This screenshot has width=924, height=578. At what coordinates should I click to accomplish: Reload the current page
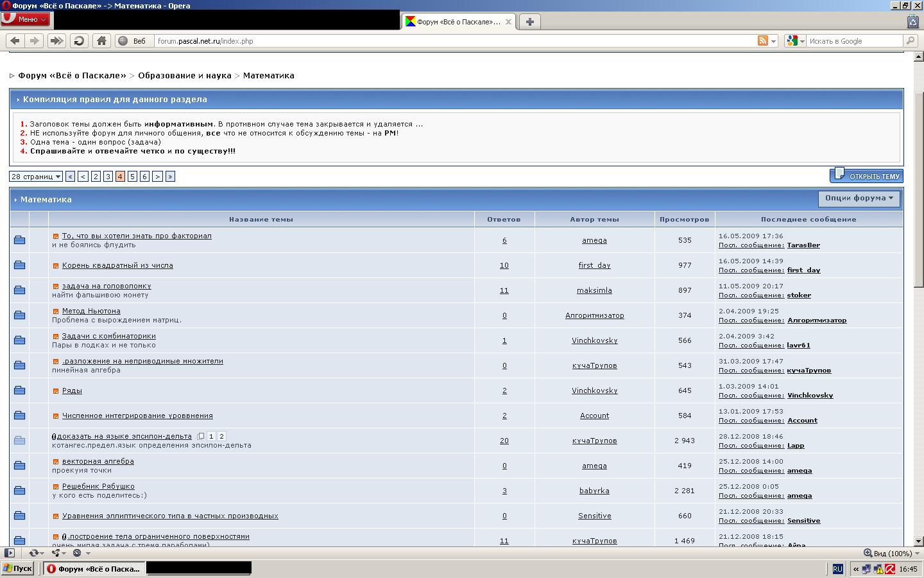pyautogui.click(x=79, y=40)
